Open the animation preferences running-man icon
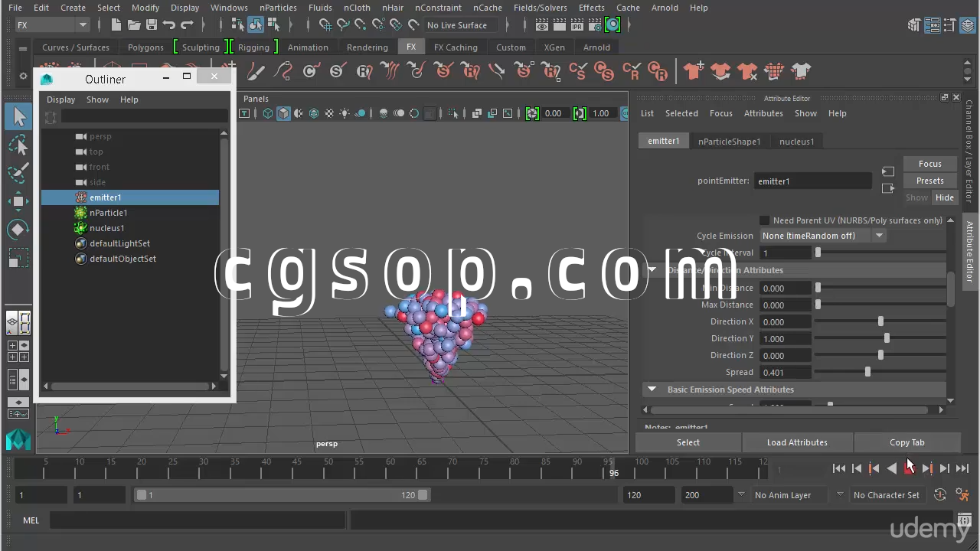 point(962,495)
